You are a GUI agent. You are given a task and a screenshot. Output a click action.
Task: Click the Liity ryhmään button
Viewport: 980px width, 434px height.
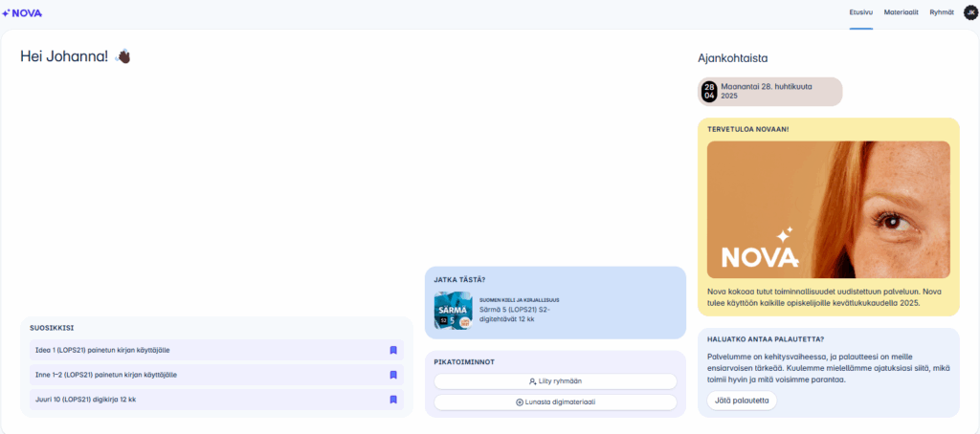[555, 380]
